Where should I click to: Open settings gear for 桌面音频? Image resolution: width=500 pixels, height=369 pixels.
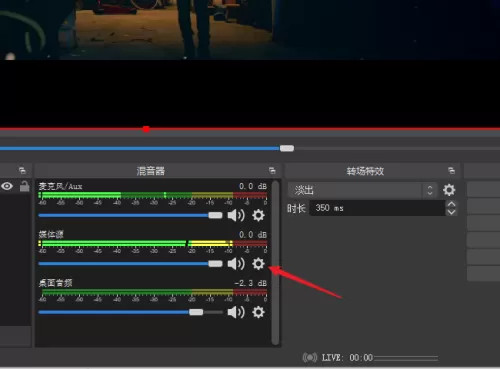click(x=258, y=312)
